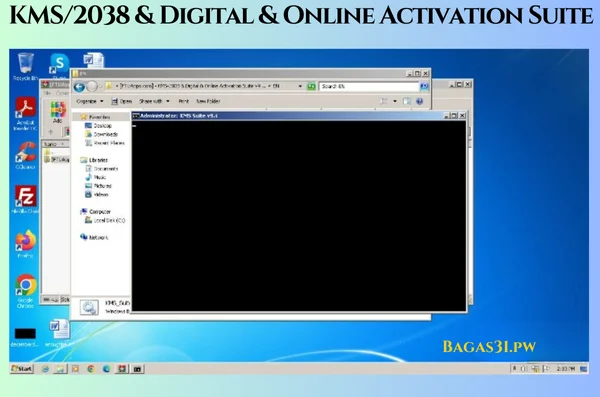
Task: Click the system tray clock
Action: pyautogui.click(x=566, y=369)
